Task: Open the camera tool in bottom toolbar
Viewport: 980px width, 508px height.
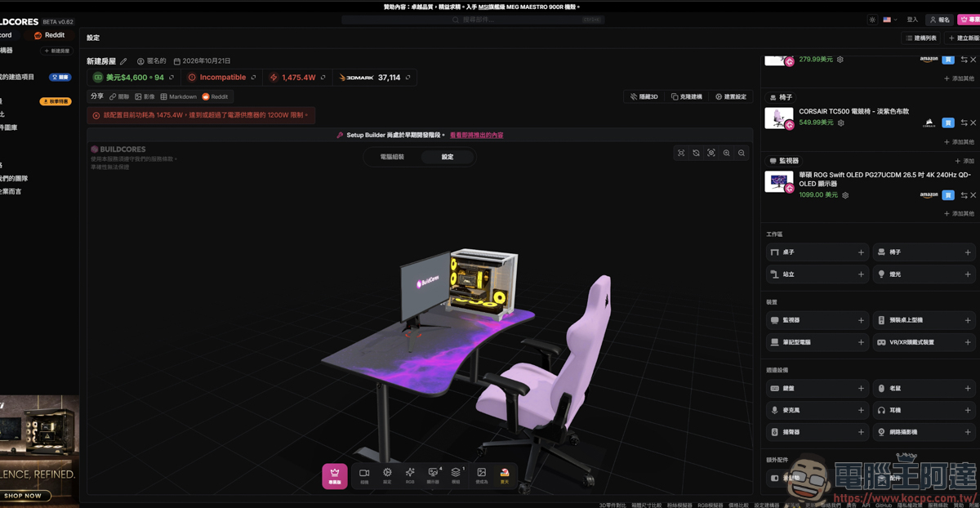Action: [364, 475]
